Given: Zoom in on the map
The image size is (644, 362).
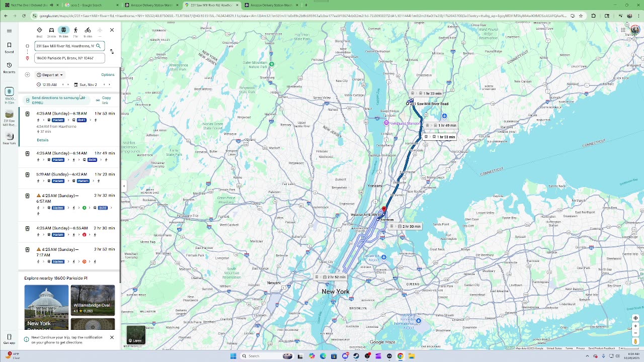Looking at the screenshot, I should (x=635, y=326).
